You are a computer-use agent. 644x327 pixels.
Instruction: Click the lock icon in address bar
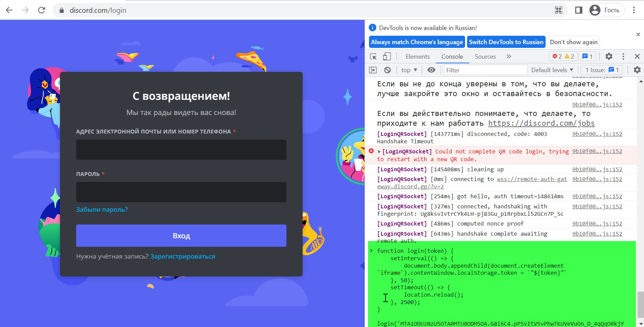tap(61, 10)
